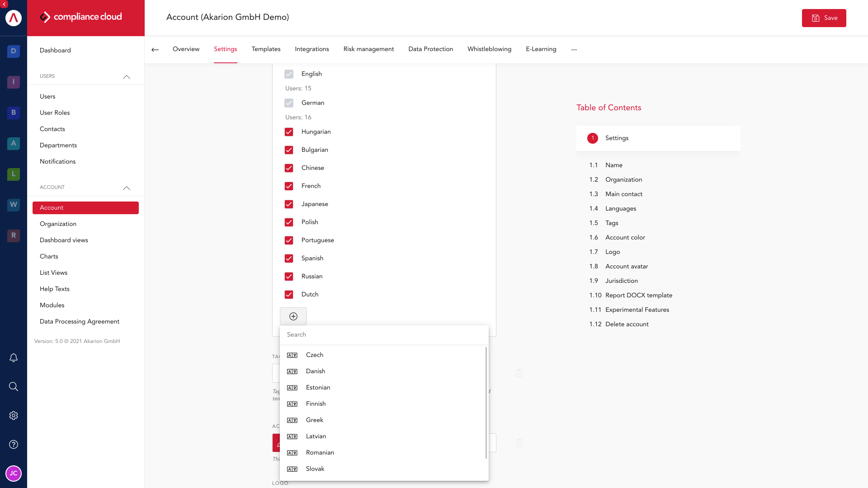The height and width of the screenshot is (488, 868).
Task: Uncheck the Dutch language checkbox
Action: pos(289,295)
